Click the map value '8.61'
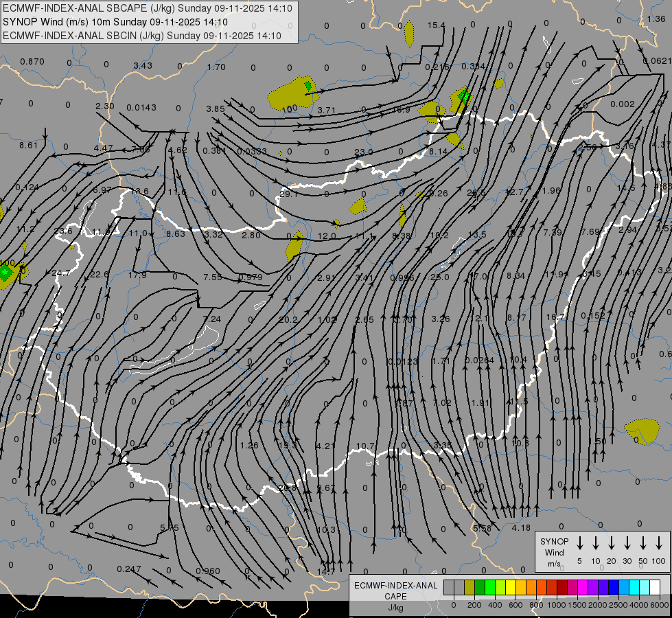The image size is (672, 618). click(x=28, y=146)
